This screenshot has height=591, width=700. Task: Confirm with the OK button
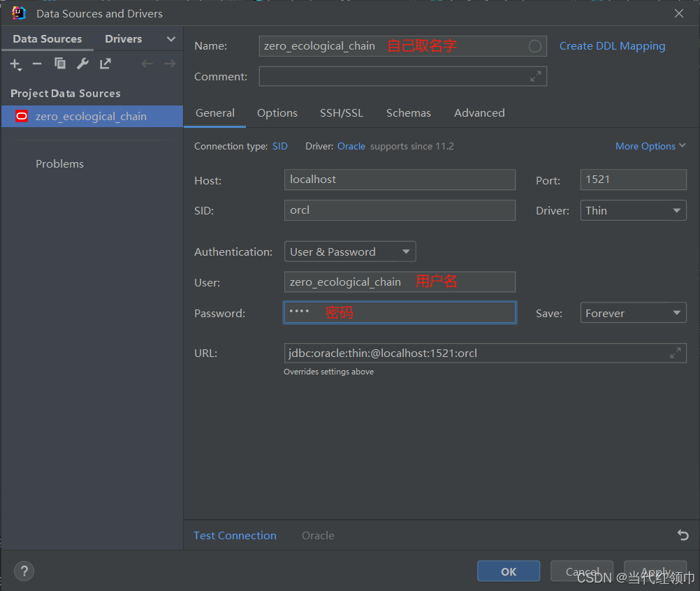click(x=509, y=571)
